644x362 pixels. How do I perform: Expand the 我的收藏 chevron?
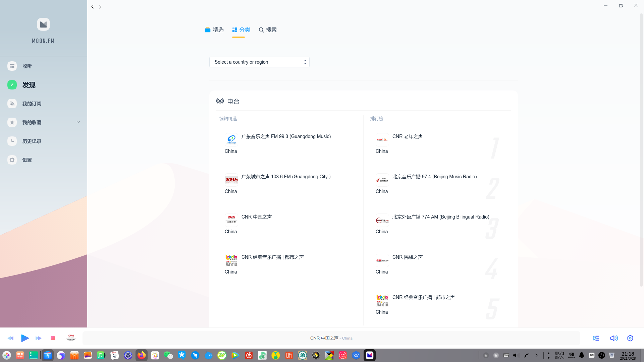(78, 122)
